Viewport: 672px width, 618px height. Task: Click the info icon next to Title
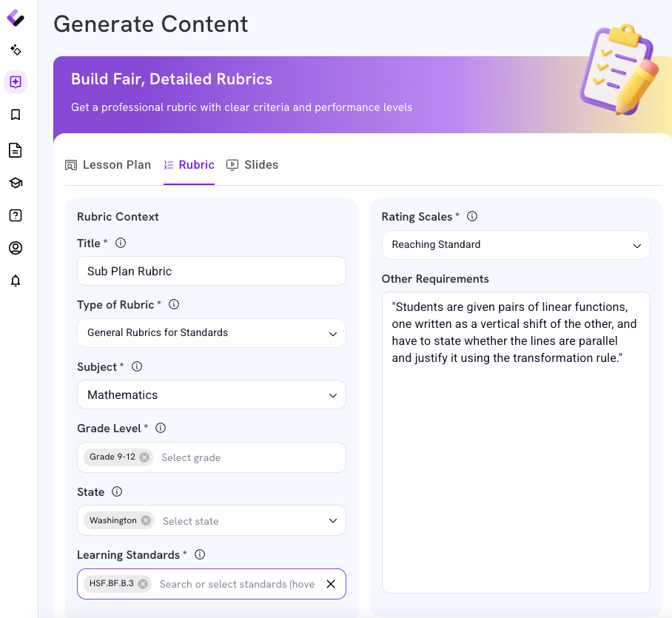tap(121, 243)
